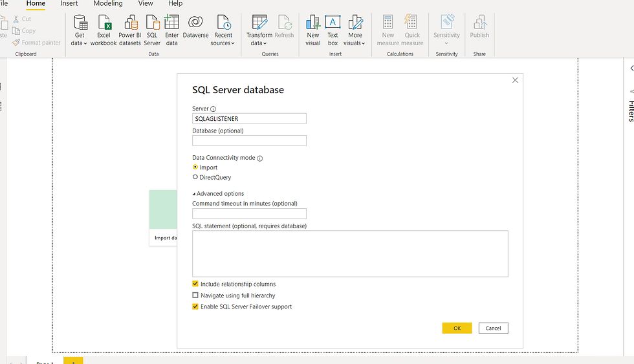Click the SQL statement text area

click(350, 253)
